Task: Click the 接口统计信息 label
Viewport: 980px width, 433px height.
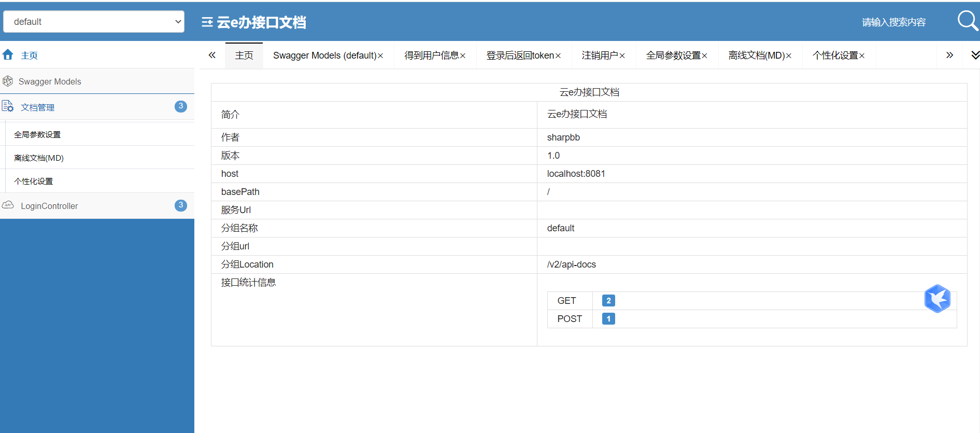Action: point(248,283)
